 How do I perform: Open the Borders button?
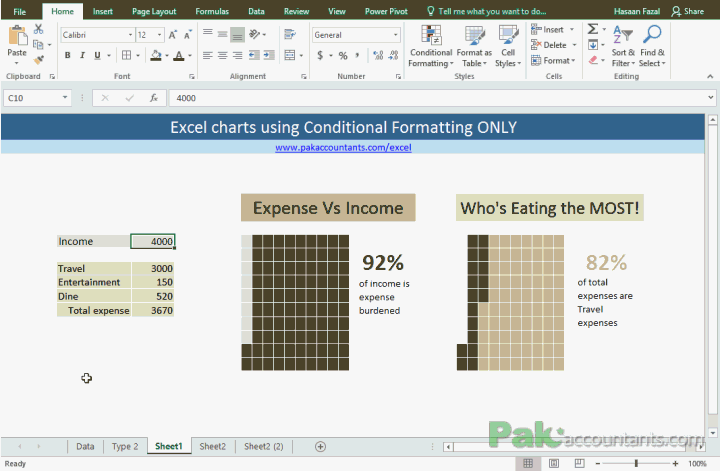(126, 56)
